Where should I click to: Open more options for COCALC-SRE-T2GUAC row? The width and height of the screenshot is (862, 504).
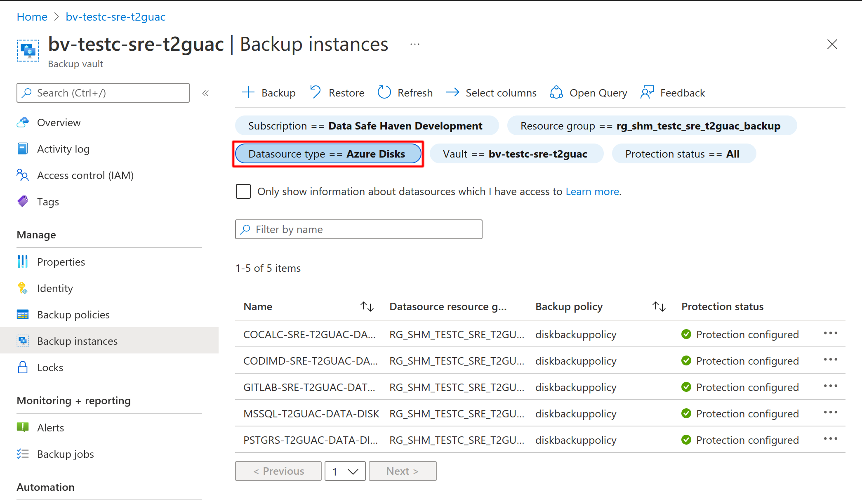pyautogui.click(x=830, y=333)
